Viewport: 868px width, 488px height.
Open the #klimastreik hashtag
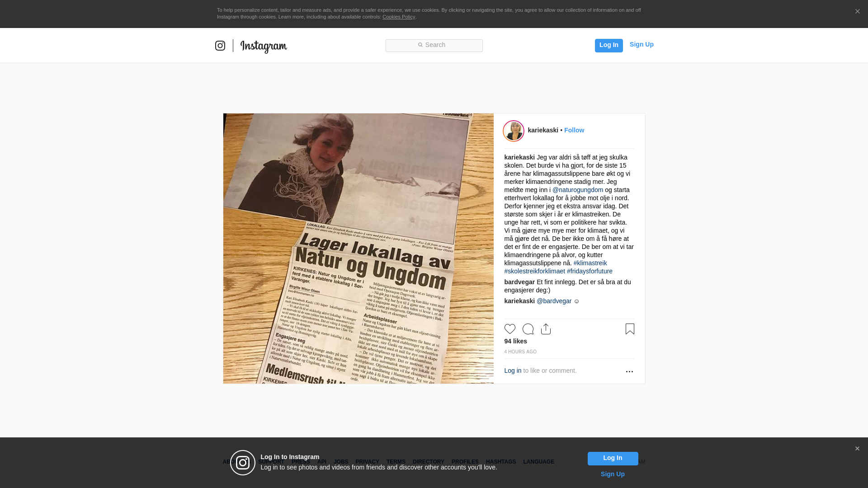590,263
